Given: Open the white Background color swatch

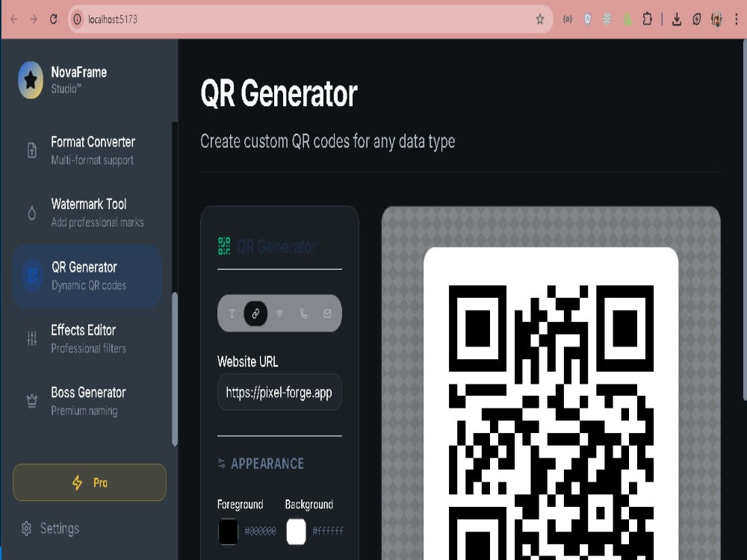Looking at the screenshot, I should click(296, 531).
